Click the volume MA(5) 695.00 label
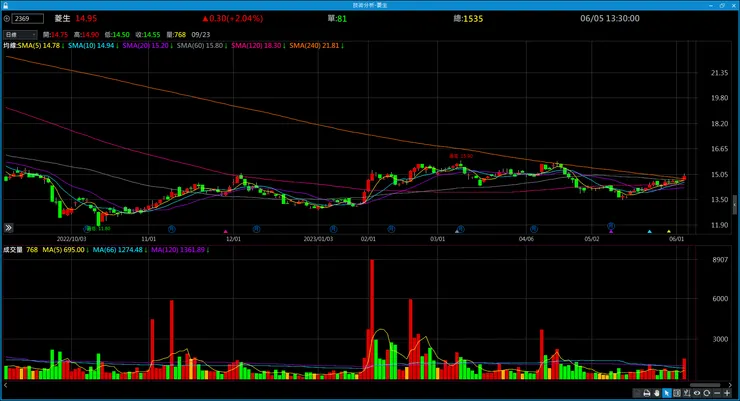The image size is (740, 401). (x=63, y=250)
